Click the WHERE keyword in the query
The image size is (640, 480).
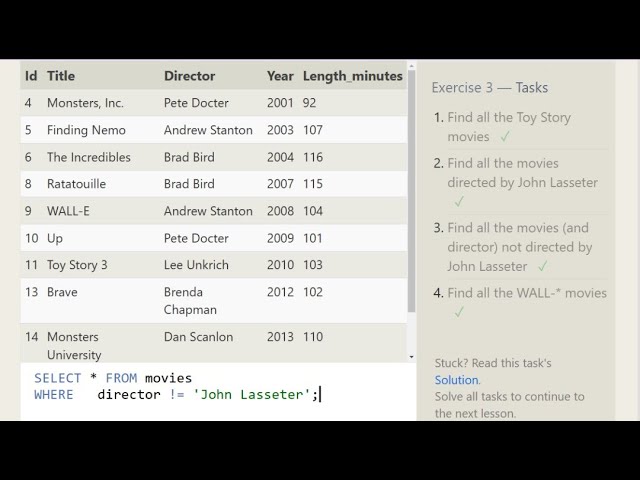[x=54, y=395]
